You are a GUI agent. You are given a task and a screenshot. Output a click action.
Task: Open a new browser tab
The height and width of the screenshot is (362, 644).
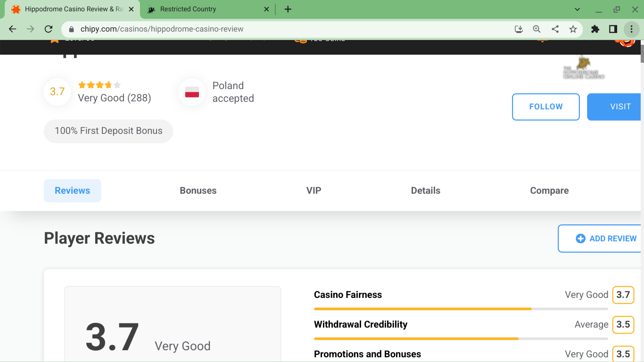coord(288,9)
